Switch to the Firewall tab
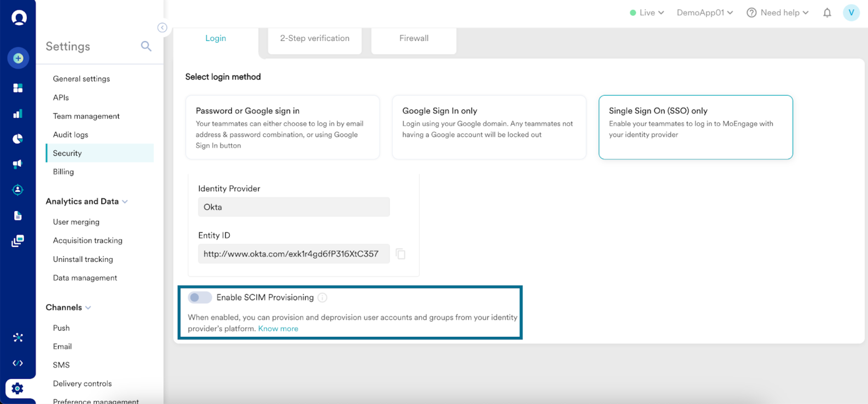Viewport: 868px width, 404px height. pos(413,38)
